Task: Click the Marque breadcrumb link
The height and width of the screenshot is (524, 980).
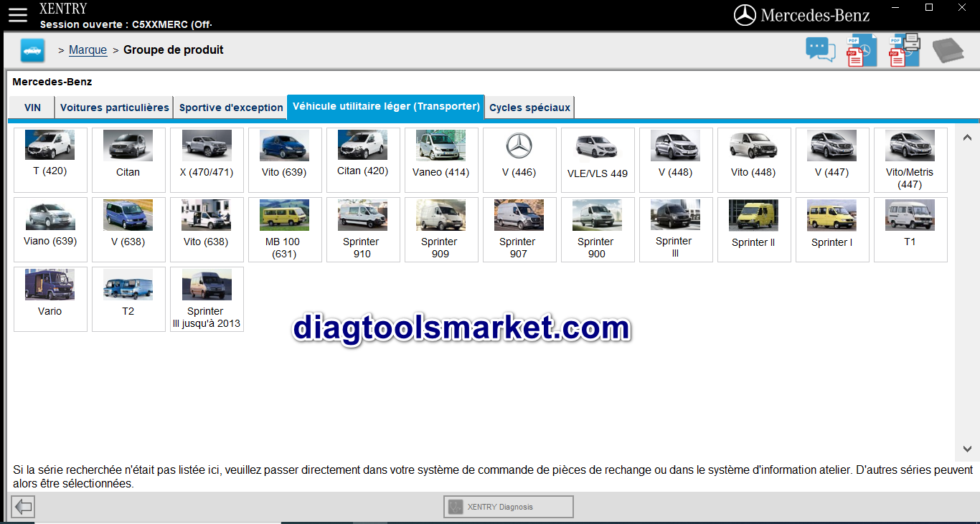Action: (88, 50)
